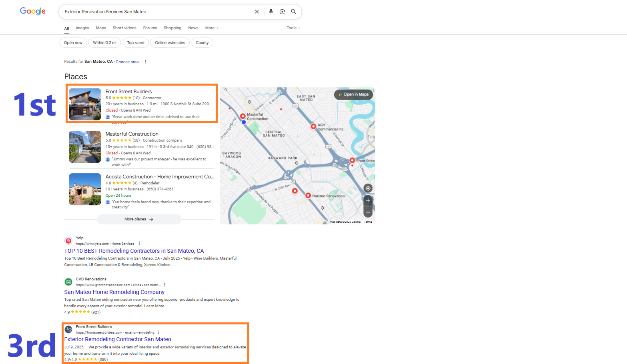This screenshot has width=627, height=364.
Task: Open Yelp result options menu
Action: 139,243
